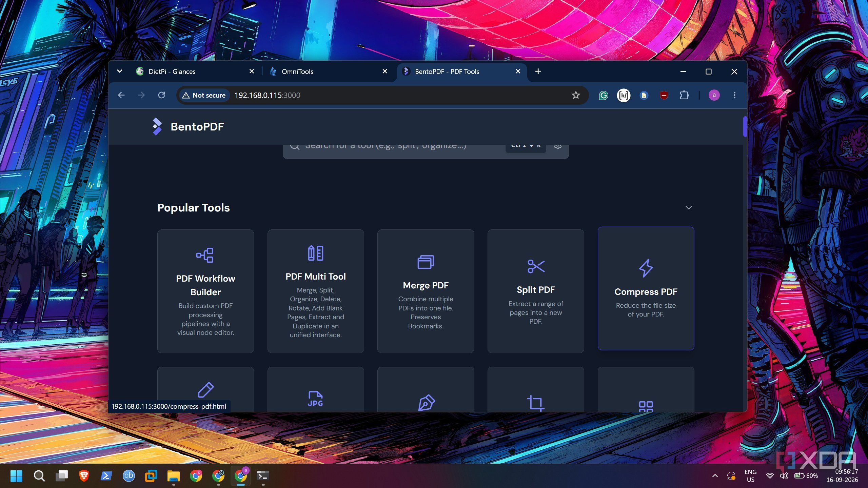The image size is (868, 488).
Task: Open the PDF Multi Tool card
Action: (x=315, y=291)
